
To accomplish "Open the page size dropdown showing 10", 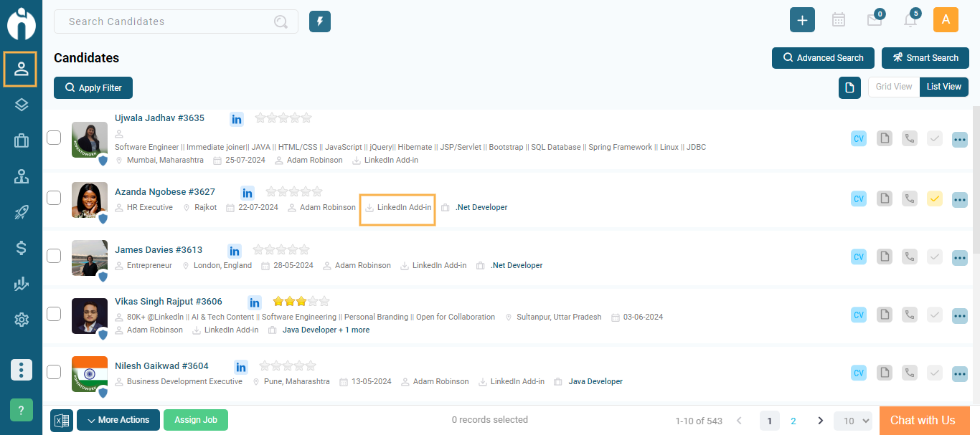I will pyautogui.click(x=853, y=421).
